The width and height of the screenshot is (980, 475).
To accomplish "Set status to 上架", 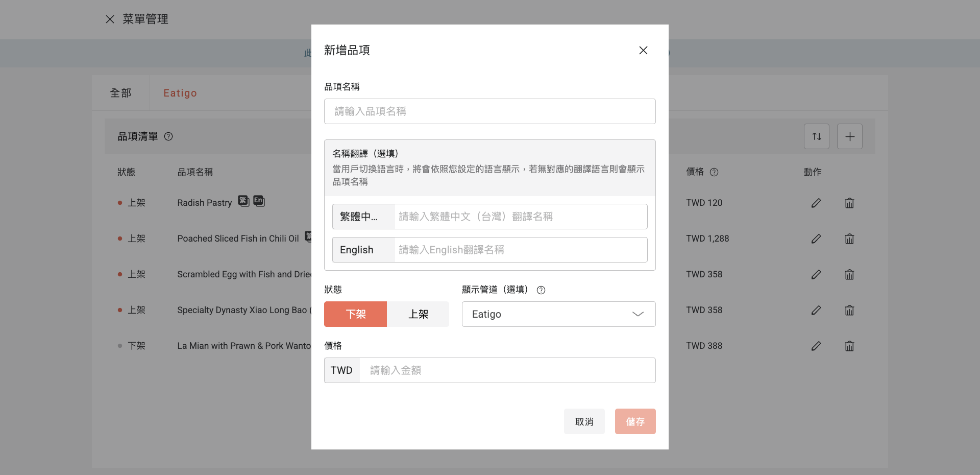I will [x=418, y=314].
